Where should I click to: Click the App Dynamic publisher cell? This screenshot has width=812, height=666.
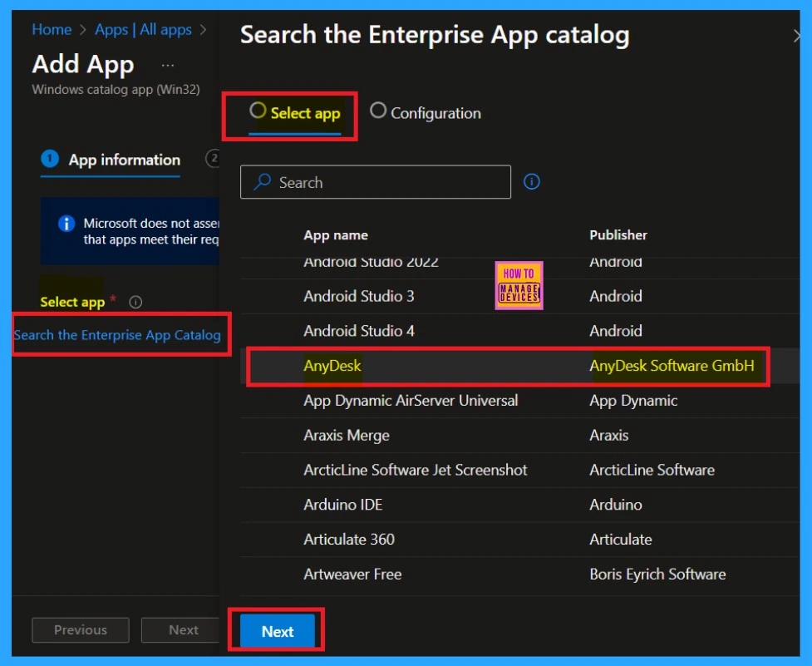tap(633, 401)
